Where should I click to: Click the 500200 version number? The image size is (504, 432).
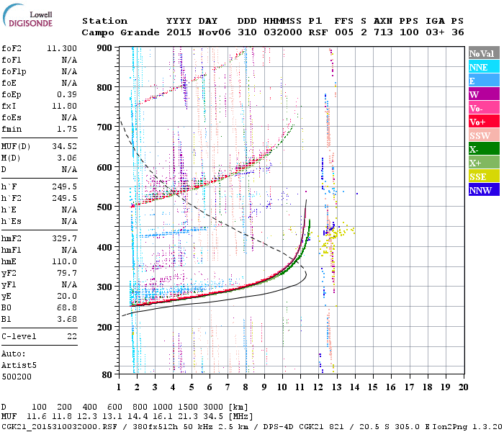(x=17, y=377)
